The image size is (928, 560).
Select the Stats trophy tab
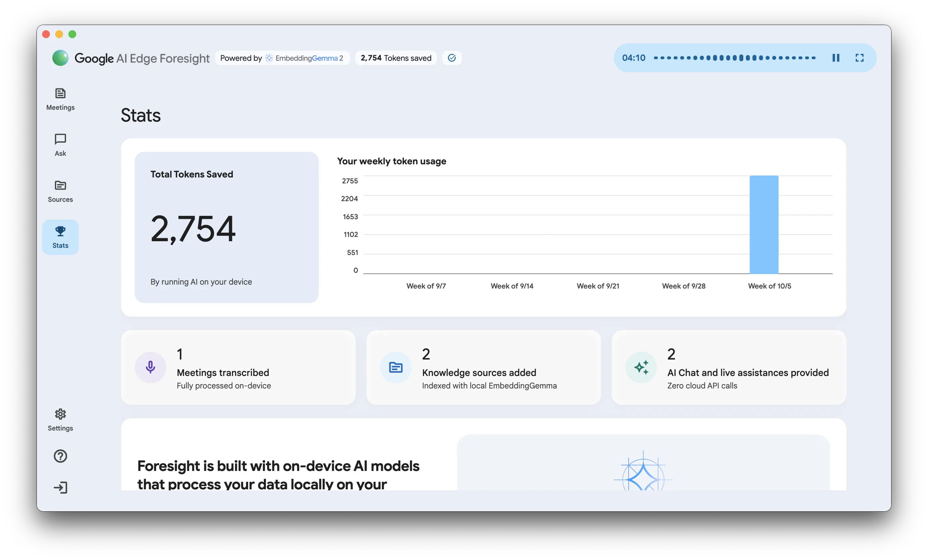pos(60,237)
